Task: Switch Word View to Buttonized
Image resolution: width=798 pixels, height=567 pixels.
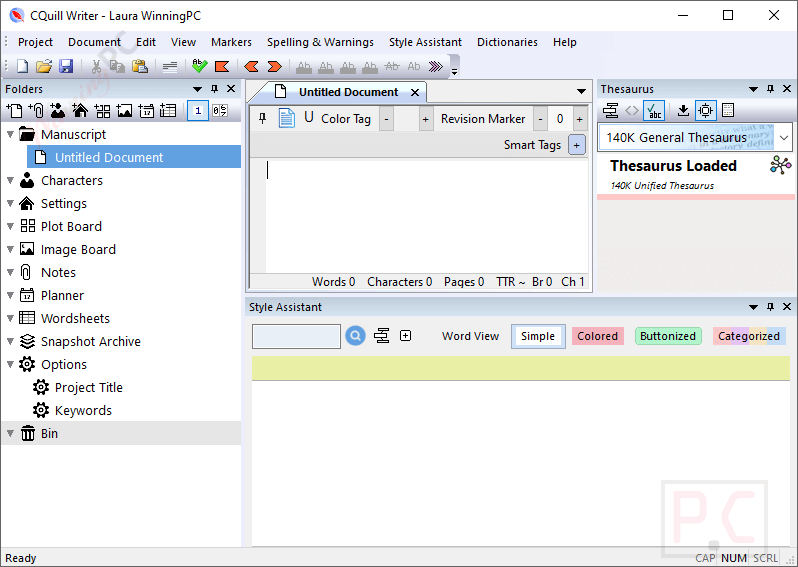Action: click(668, 336)
